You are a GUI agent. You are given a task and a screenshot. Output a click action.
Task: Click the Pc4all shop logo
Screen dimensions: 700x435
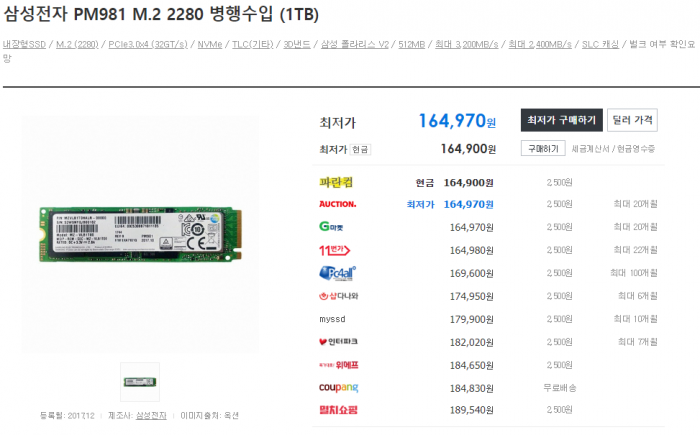tap(338, 273)
